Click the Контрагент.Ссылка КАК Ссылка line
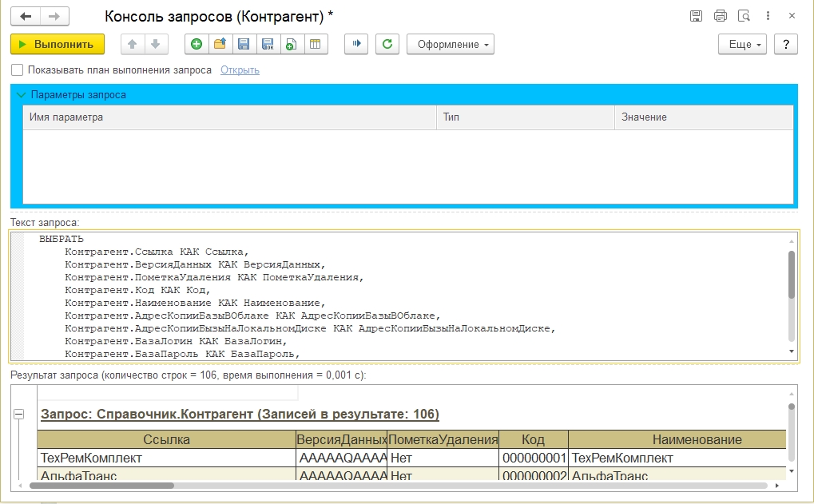 (x=157, y=252)
